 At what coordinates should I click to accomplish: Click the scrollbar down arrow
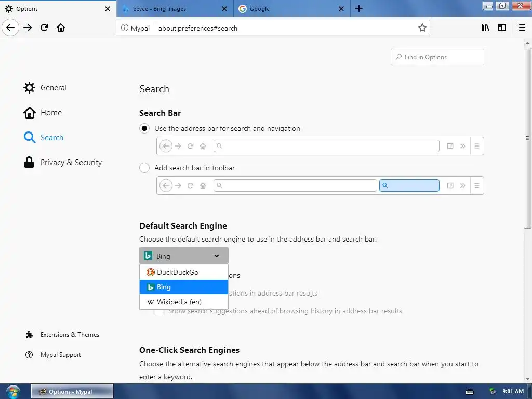point(527,379)
